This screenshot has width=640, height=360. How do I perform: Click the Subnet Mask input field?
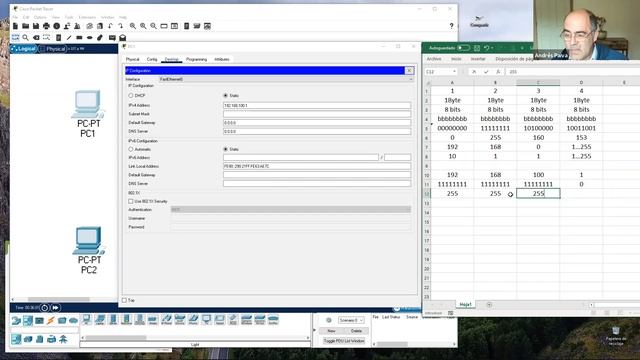tap(317, 114)
